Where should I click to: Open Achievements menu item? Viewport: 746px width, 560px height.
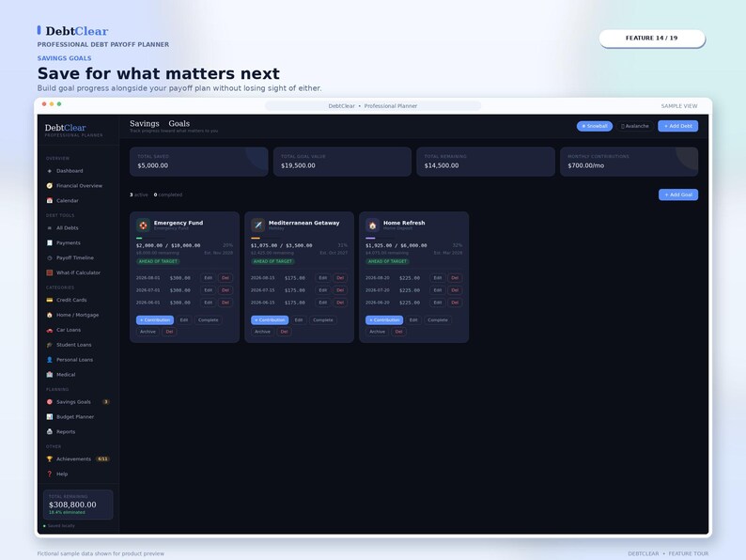pos(79,459)
